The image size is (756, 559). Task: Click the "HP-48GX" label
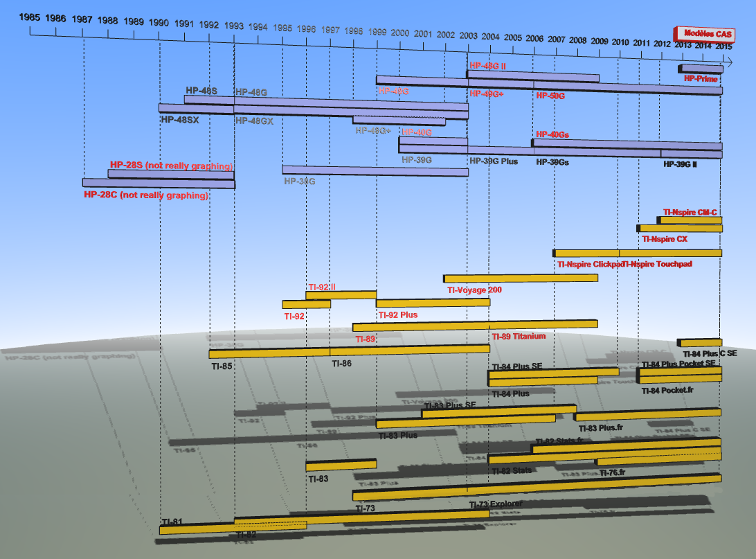(254, 121)
